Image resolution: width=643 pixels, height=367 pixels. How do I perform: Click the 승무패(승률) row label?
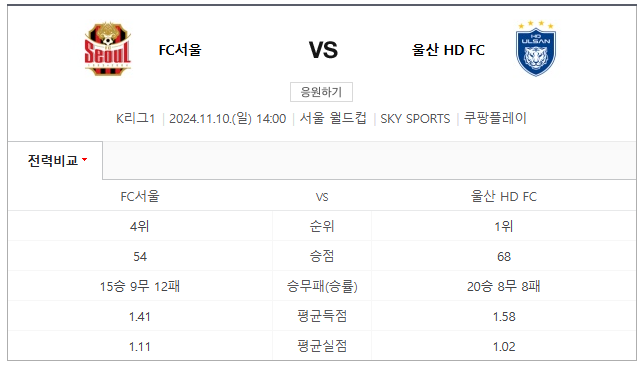click(322, 286)
